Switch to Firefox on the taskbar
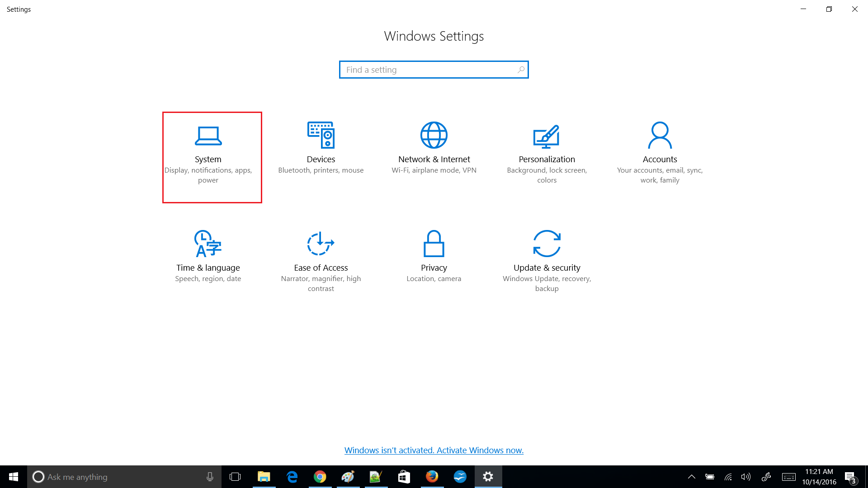The width and height of the screenshot is (868, 488). 432,477
